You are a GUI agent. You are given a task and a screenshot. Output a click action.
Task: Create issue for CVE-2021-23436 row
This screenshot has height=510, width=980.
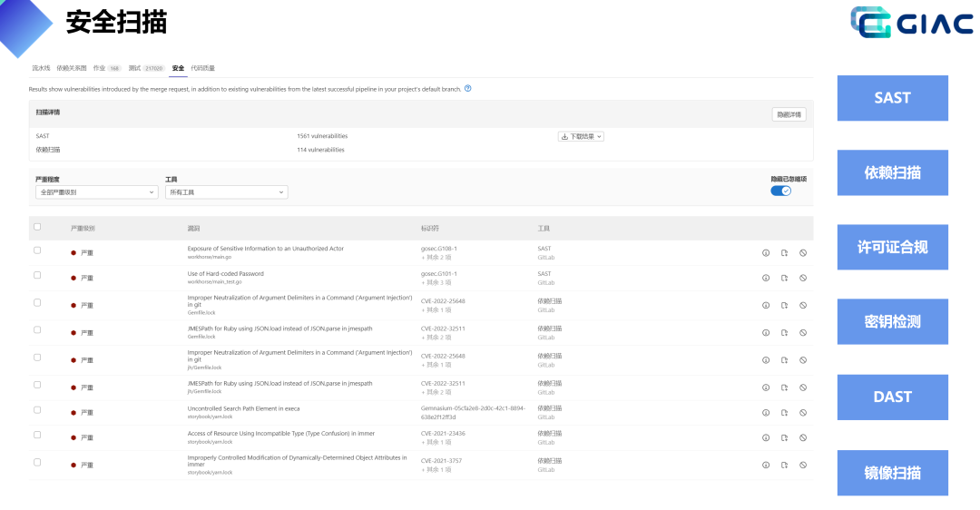coord(784,438)
